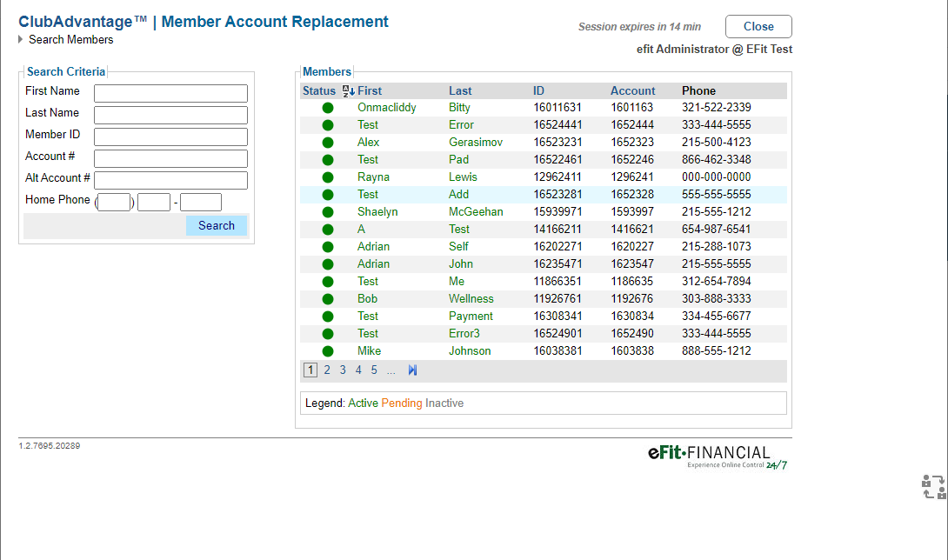Click account number 1623547
This screenshot has height=560, width=948.
[x=632, y=263]
